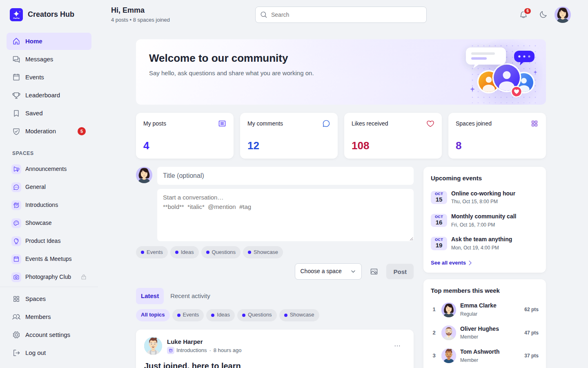The height and width of the screenshot is (368, 588).
Task: Open Luke Harper's post avatar
Action: pos(153,346)
